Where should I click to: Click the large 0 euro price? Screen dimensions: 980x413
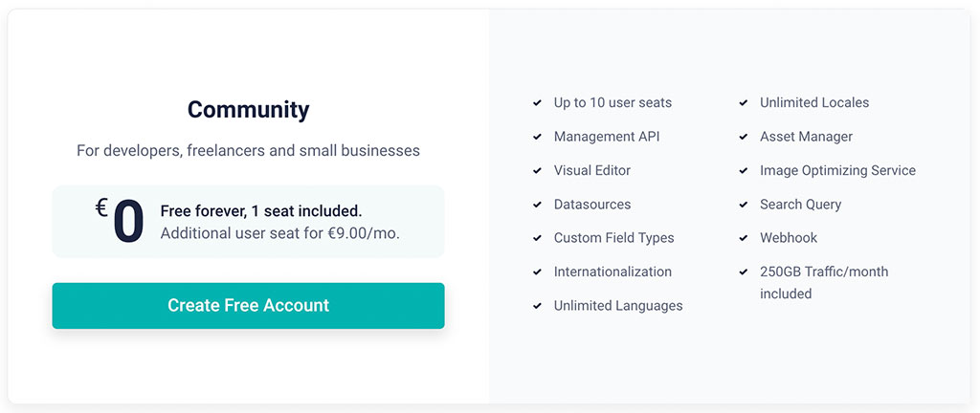(x=128, y=222)
